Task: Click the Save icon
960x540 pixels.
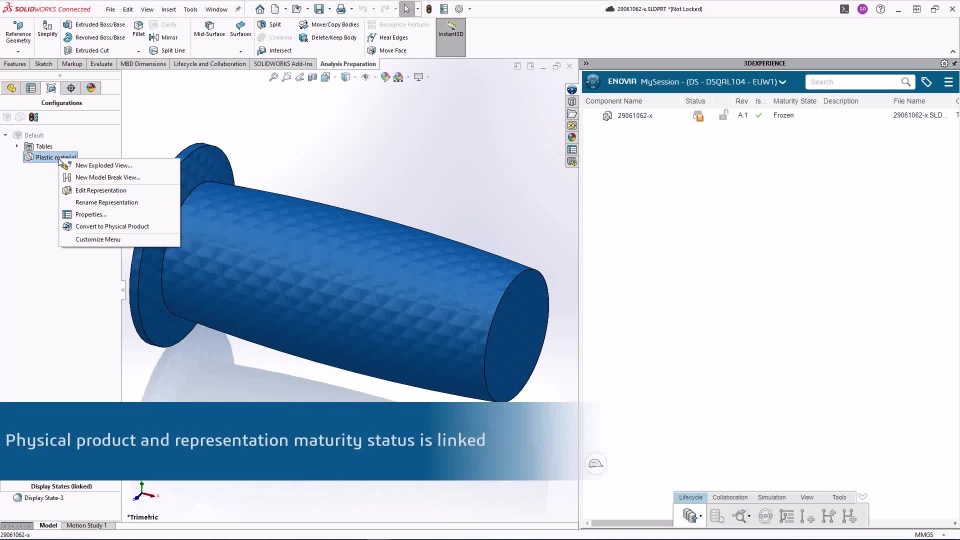Action: pyautogui.click(x=318, y=9)
